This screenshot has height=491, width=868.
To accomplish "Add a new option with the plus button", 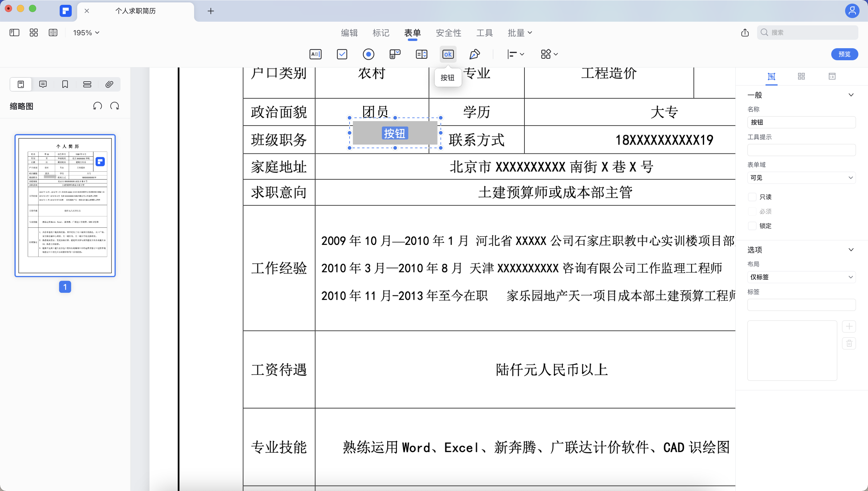I will coord(850,326).
